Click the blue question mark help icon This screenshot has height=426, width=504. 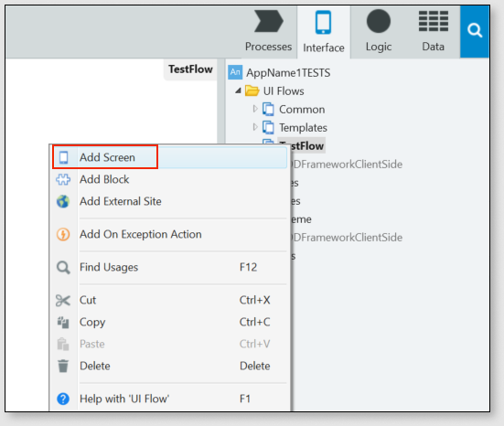pyautogui.click(x=63, y=399)
